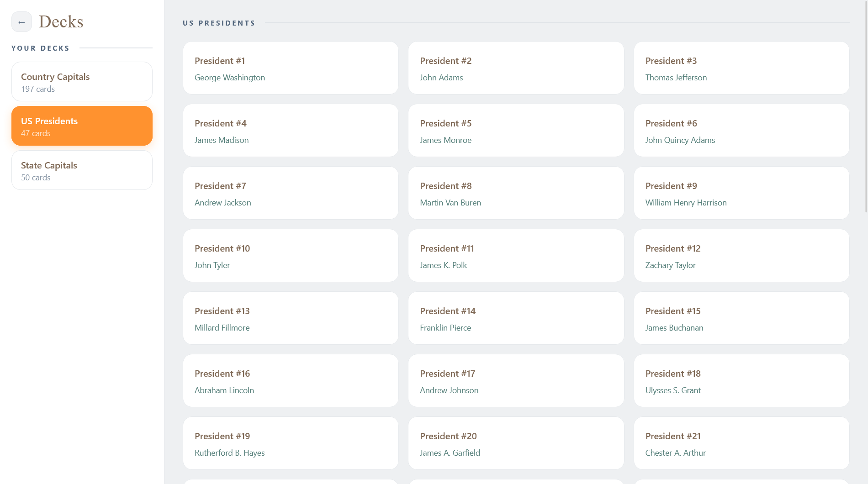The height and width of the screenshot is (484, 868).
Task: Click the Zachary Taylor card
Action: pyautogui.click(x=741, y=256)
